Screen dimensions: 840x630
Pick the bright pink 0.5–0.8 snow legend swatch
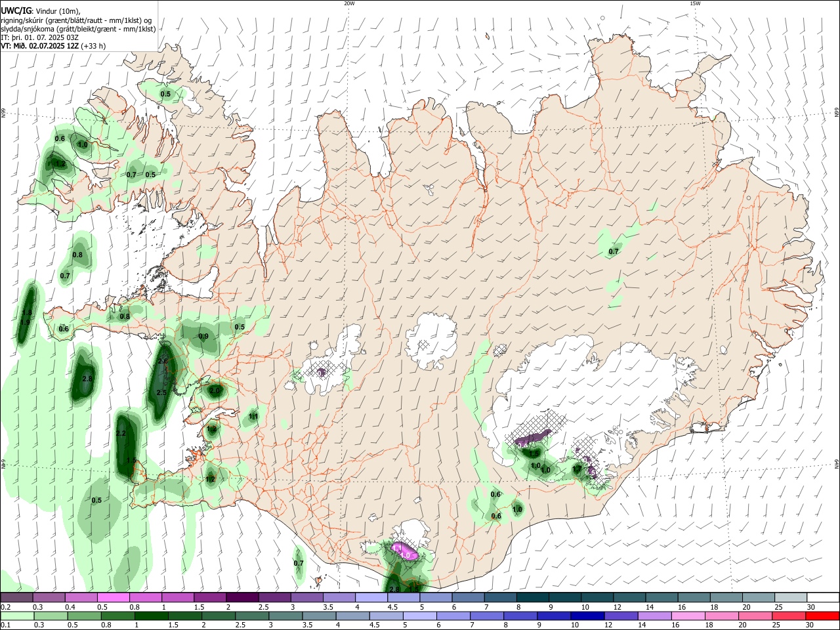pyautogui.click(x=114, y=598)
